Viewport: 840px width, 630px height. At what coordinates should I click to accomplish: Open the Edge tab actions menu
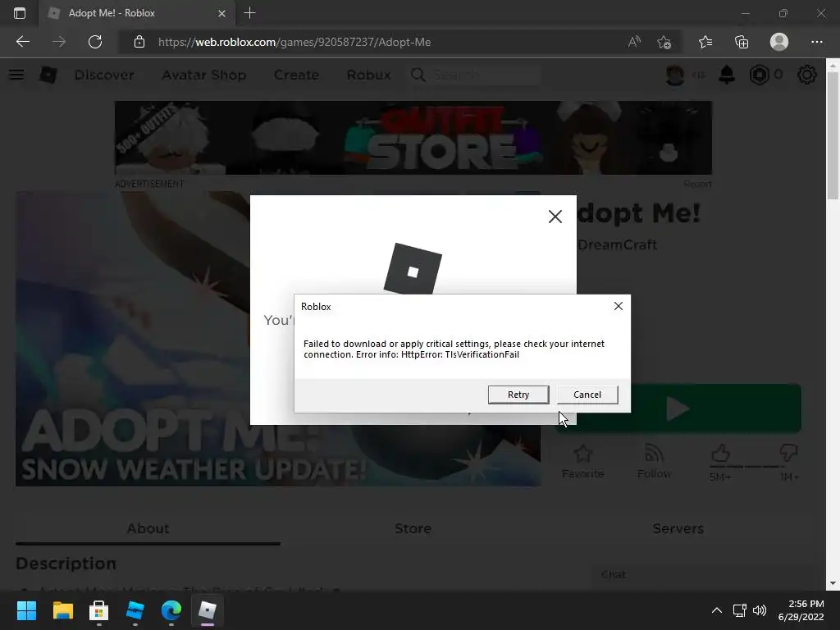tap(20, 13)
